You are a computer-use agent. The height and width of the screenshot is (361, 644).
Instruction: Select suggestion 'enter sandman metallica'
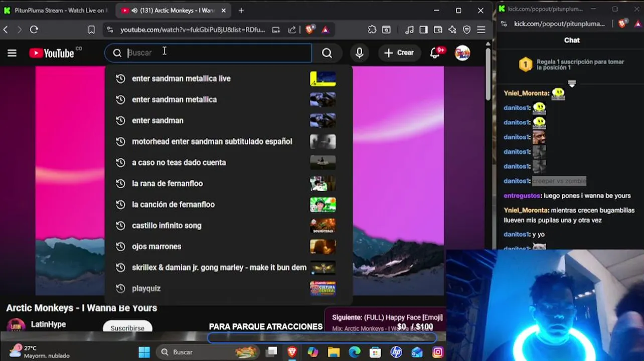pos(228,100)
